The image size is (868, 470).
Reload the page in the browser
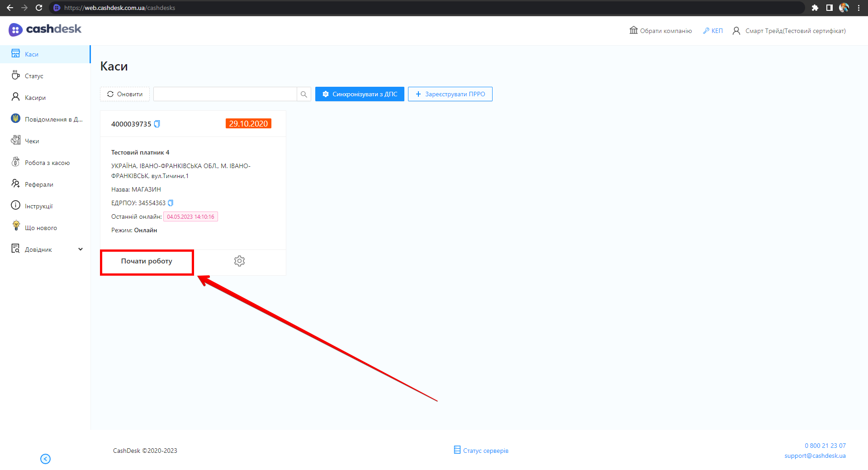click(x=39, y=8)
